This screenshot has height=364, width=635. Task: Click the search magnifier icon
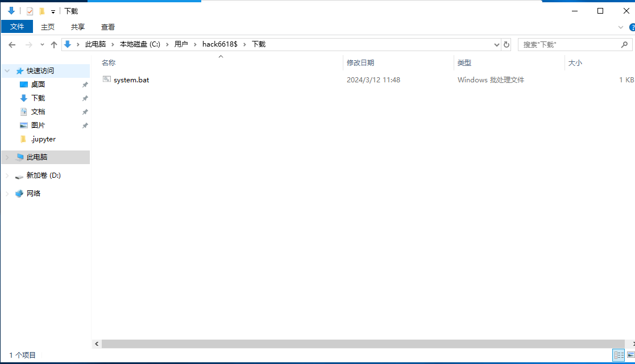click(x=624, y=44)
